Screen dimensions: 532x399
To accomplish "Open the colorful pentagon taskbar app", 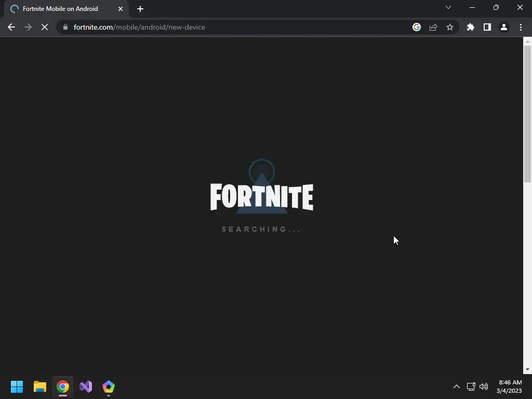I will click(109, 387).
